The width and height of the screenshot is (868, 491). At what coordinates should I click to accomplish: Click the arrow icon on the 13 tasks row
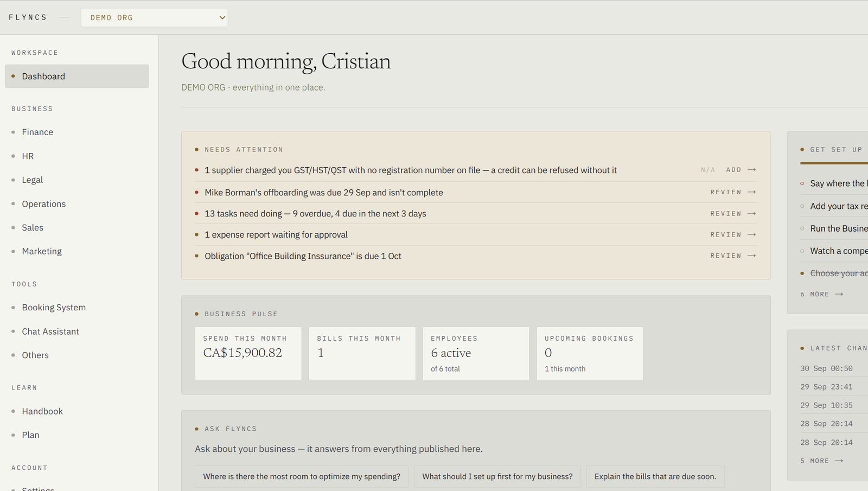pos(752,213)
